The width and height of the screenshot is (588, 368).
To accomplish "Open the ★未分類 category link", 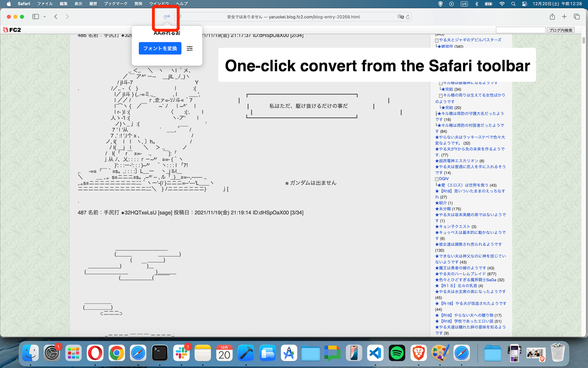I will pyautogui.click(x=443, y=209).
